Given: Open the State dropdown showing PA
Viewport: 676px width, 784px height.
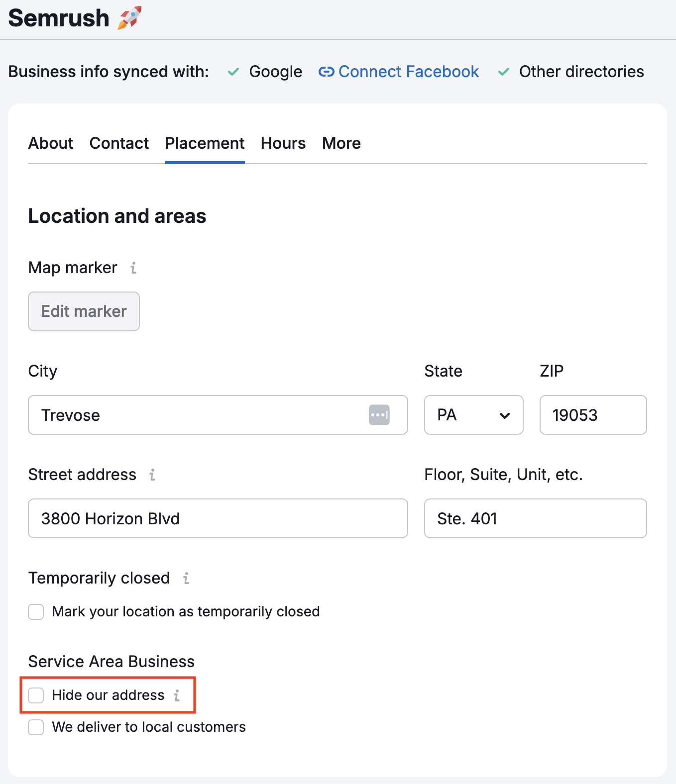Looking at the screenshot, I should click(473, 415).
